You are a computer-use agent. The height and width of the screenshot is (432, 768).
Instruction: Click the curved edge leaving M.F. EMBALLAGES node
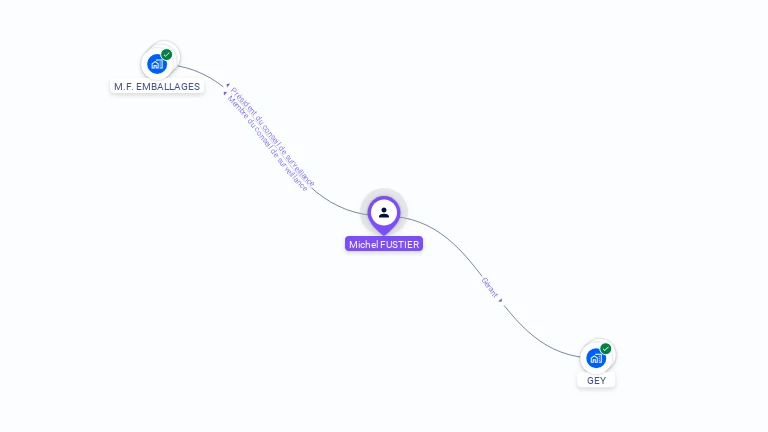[202, 73]
